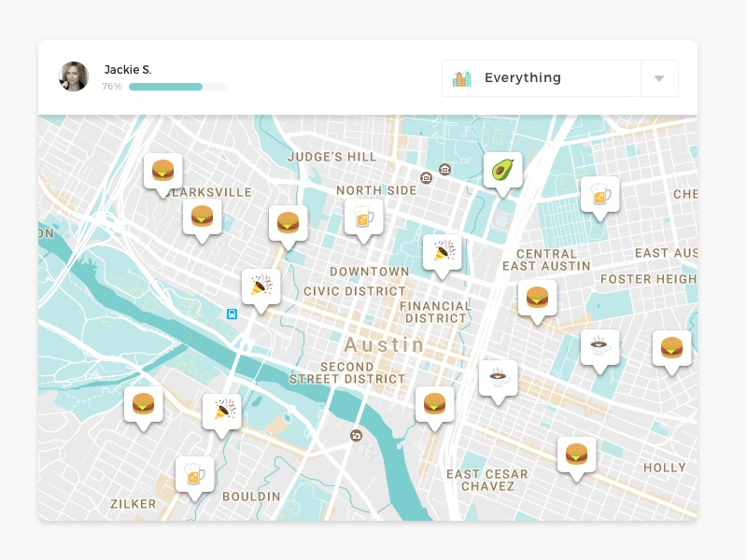Click museum icon left of the pair near Judge's Hill

(x=426, y=178)
